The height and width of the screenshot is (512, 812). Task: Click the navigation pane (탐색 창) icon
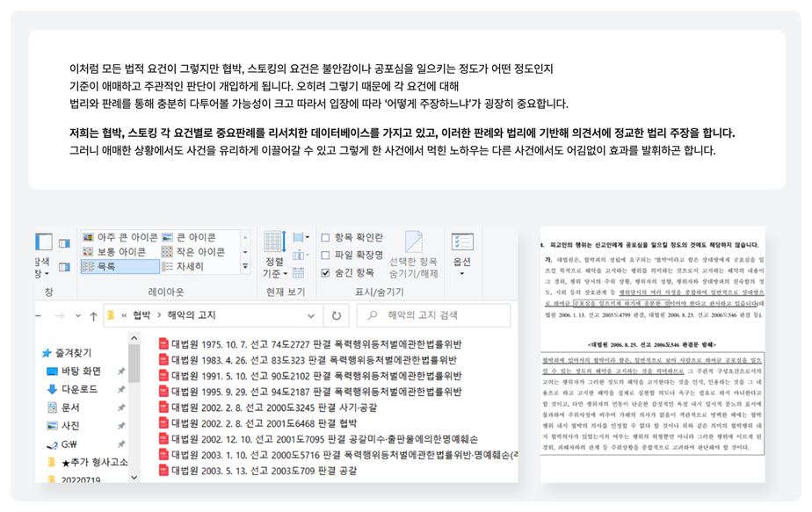(x=44, y=242)
